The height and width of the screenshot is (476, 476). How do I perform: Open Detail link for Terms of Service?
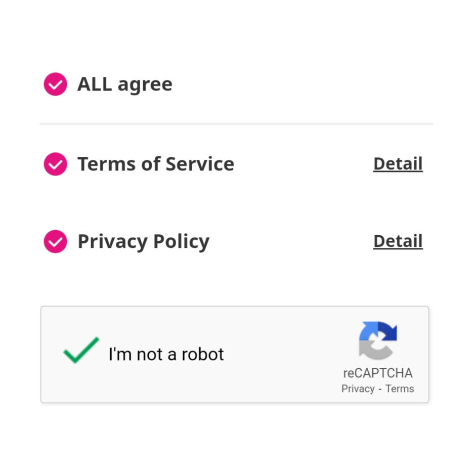(x=398, y=164)
